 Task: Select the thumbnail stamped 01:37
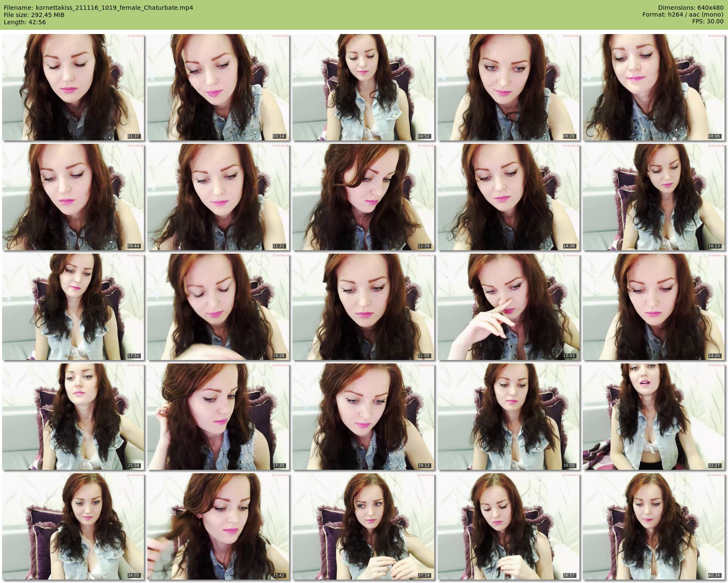coord(73,87)
